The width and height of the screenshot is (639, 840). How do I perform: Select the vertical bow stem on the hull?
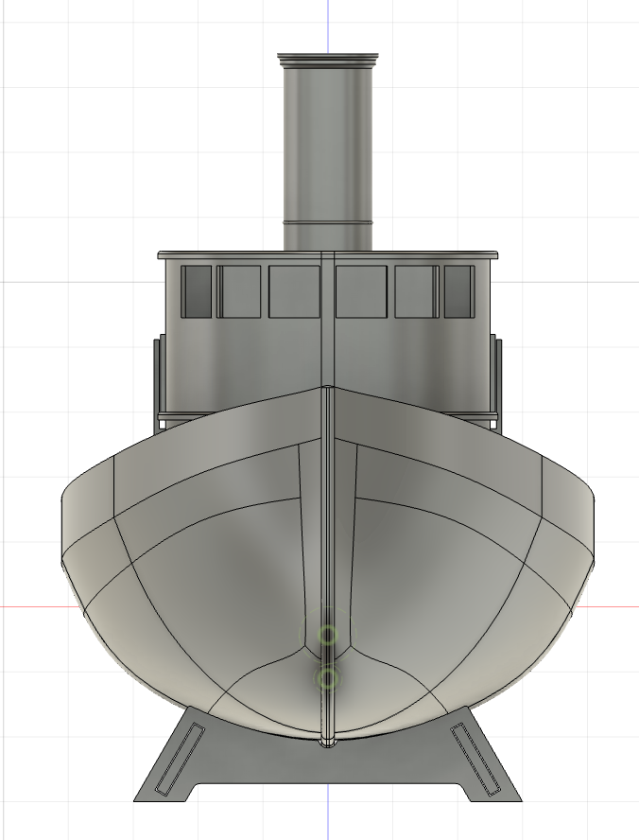(x=327, y=567)
